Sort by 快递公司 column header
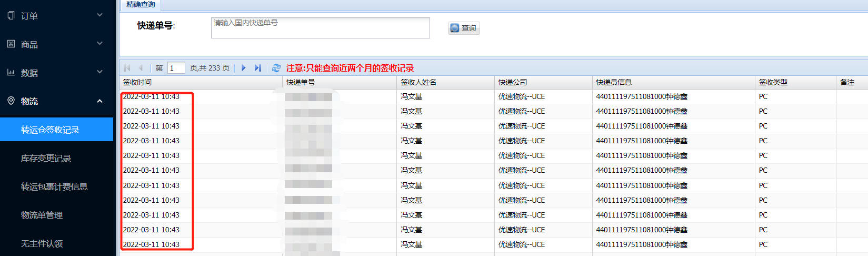868x256 pixels. [544, 82]
